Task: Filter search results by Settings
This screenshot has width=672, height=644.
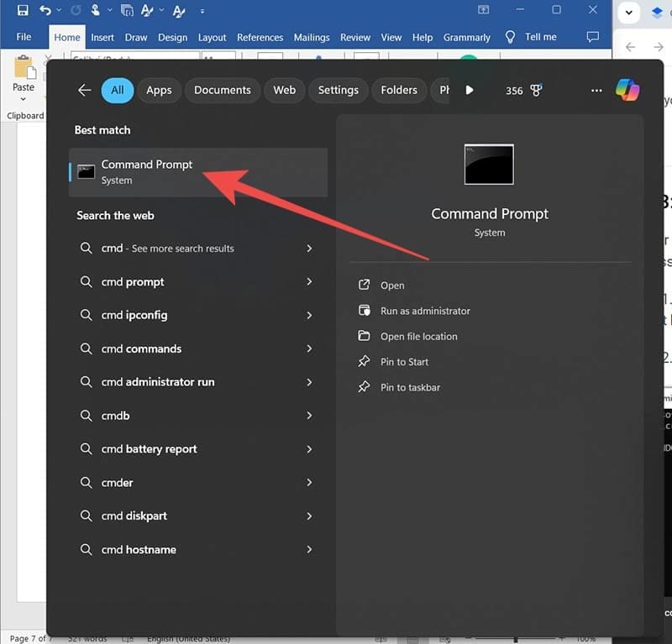Action: (339, 90)
